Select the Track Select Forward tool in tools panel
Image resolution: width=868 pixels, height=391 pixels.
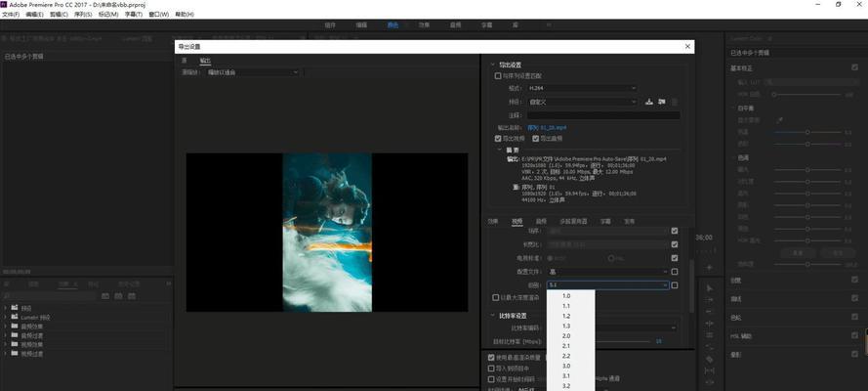[710, 300]
